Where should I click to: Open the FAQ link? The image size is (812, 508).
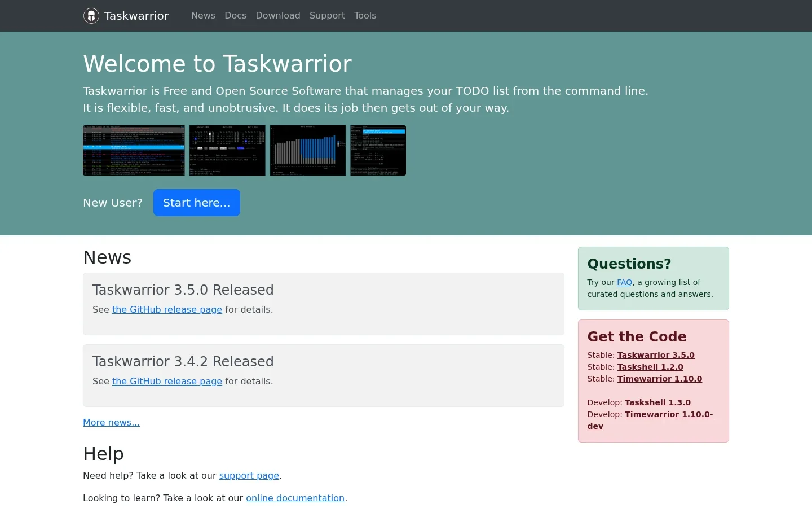point(624,282)
